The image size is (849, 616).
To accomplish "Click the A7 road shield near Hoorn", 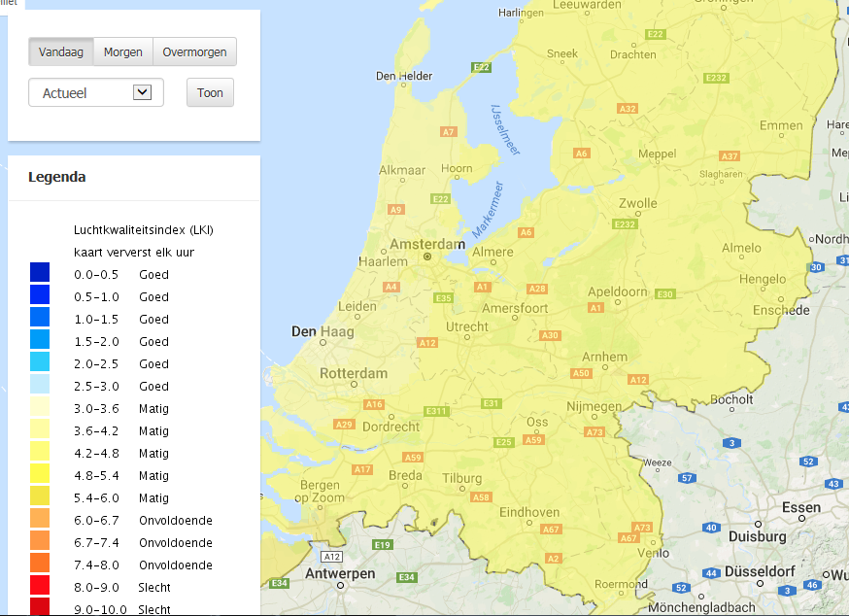I will pyautogui.click(x=448, y=131).
